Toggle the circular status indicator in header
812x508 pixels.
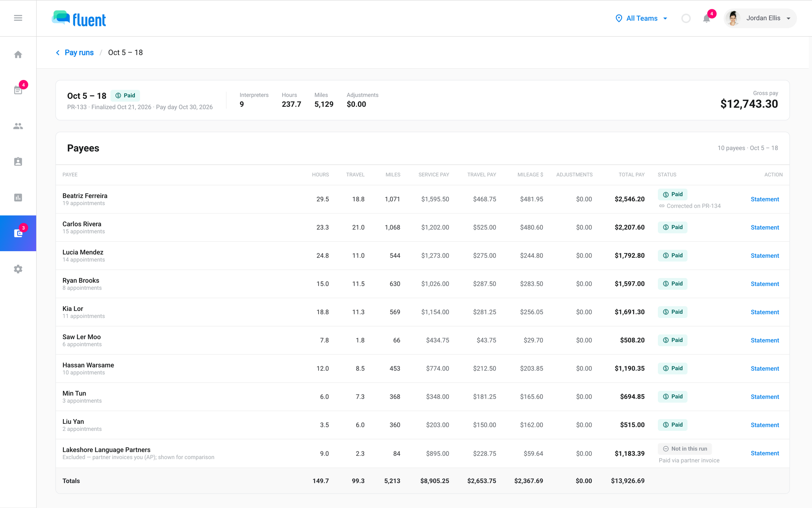tap(686, 18)
